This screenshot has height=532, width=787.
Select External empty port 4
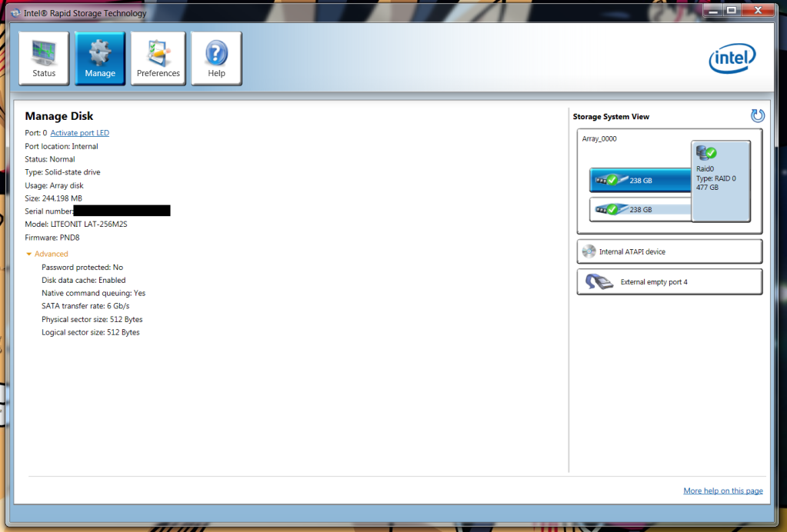[669, 282]
